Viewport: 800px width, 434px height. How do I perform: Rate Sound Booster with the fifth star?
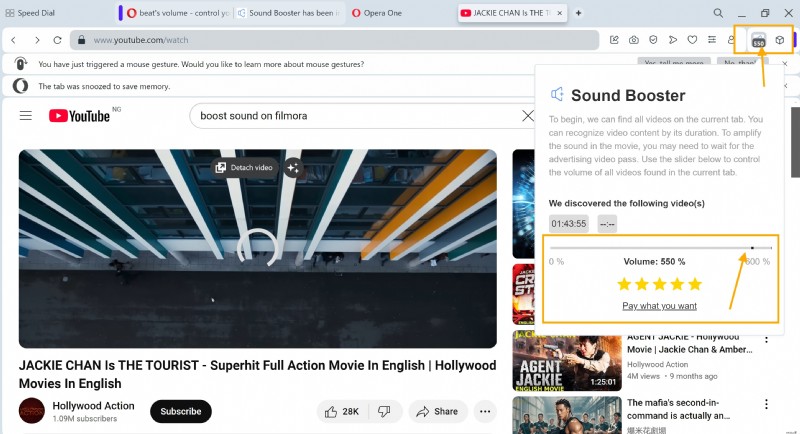coord(695,284)
